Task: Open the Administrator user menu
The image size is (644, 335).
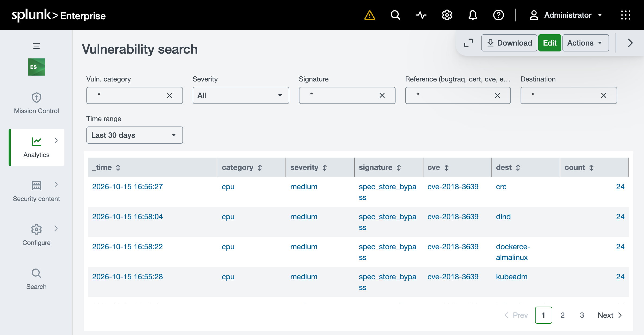Action: 566,15
